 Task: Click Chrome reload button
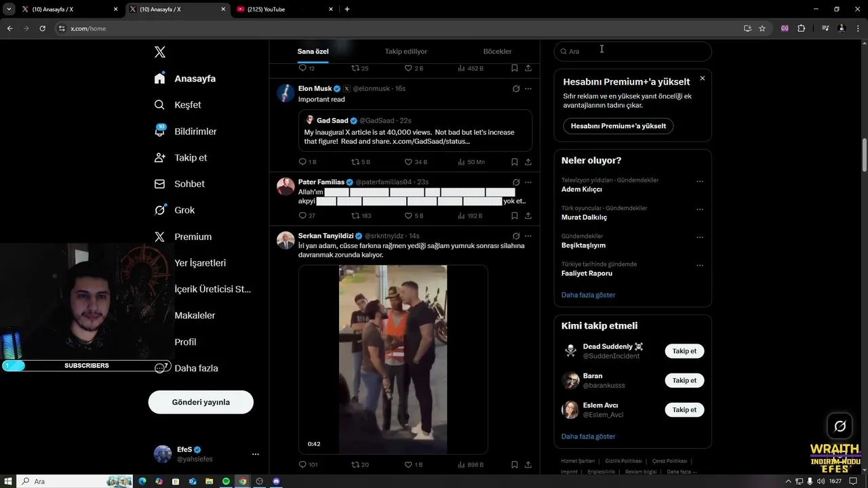pyautogui.click(x=42, y=28)
